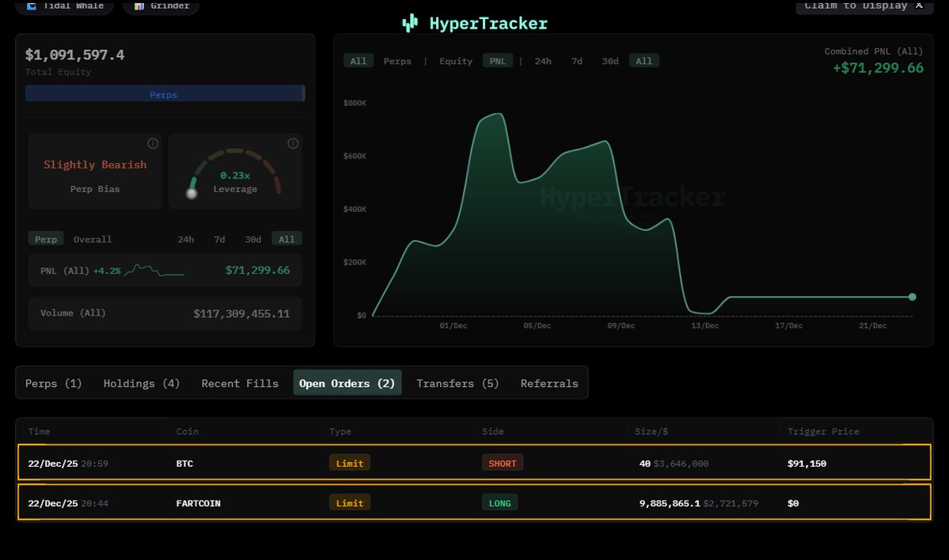Switch to the Holdings (4) tab
949x560 pixels.
click(x=142, y=383)
